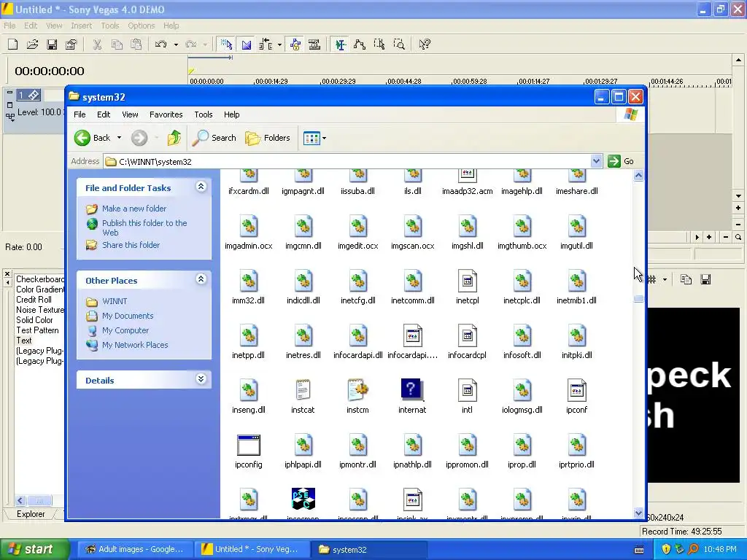The width and height of the screenshot is (747, 560).
Task: Select the intl control panel file icon
Action: click(468, 391)
